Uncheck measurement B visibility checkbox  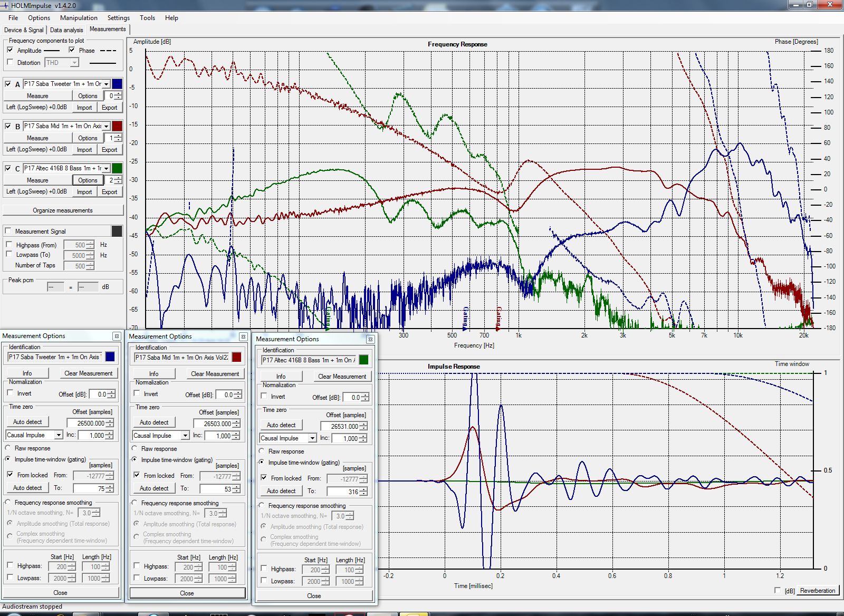pos(8,126)
